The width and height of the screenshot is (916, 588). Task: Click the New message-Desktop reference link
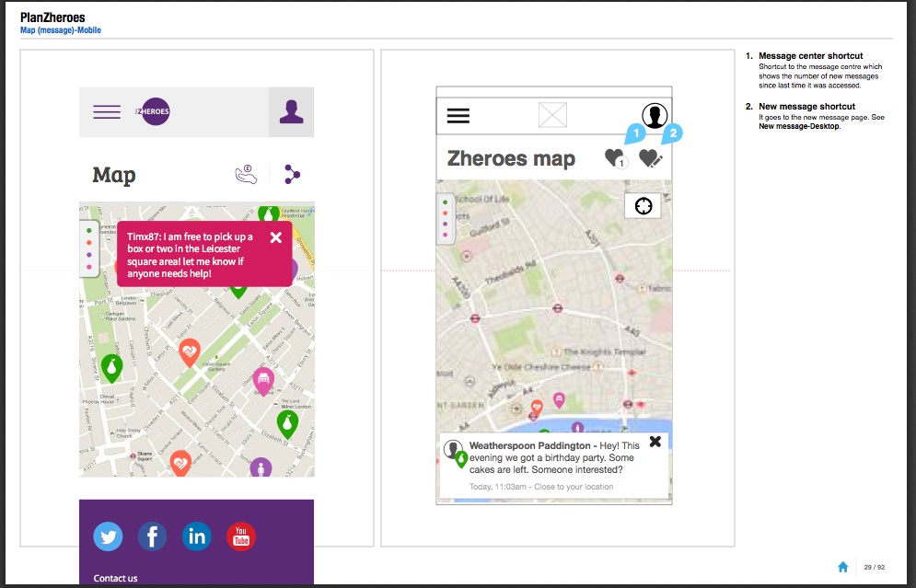(799, 126)
